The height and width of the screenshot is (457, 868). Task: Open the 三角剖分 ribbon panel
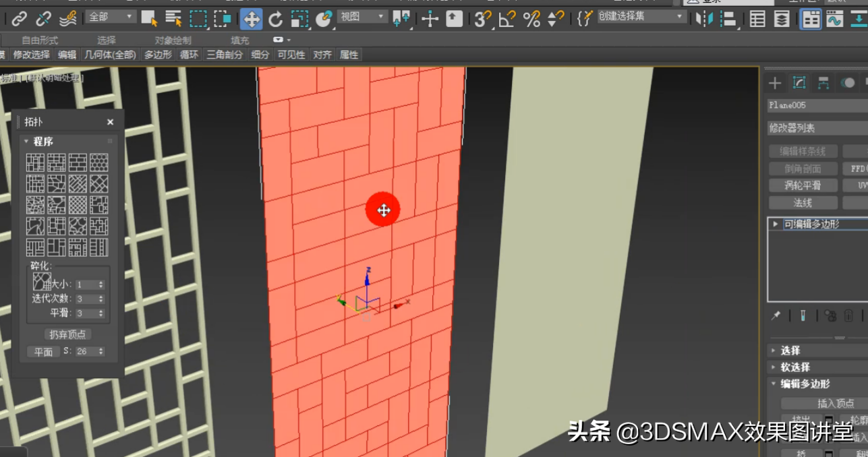[225, 55]
